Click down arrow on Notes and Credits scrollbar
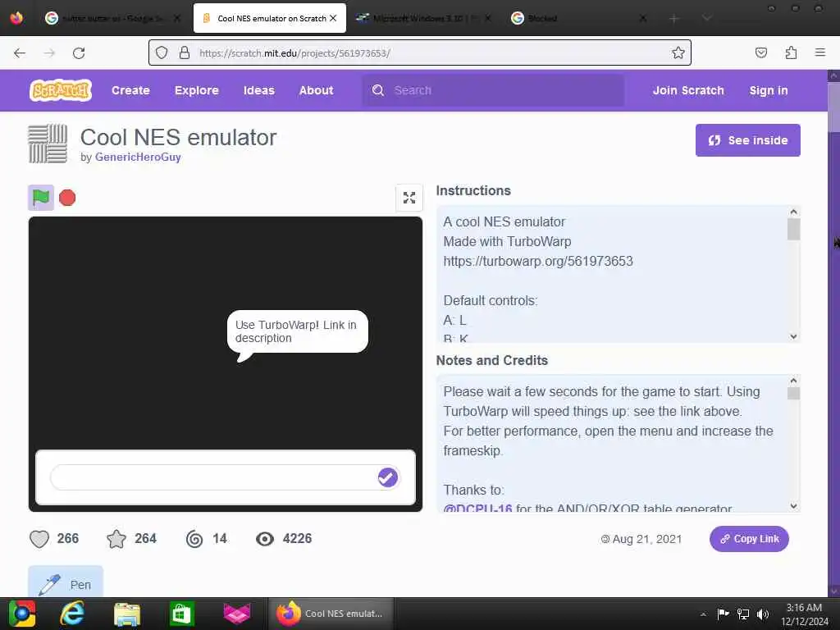Screen dimensions: 840x630 click(x=793, y=505)
